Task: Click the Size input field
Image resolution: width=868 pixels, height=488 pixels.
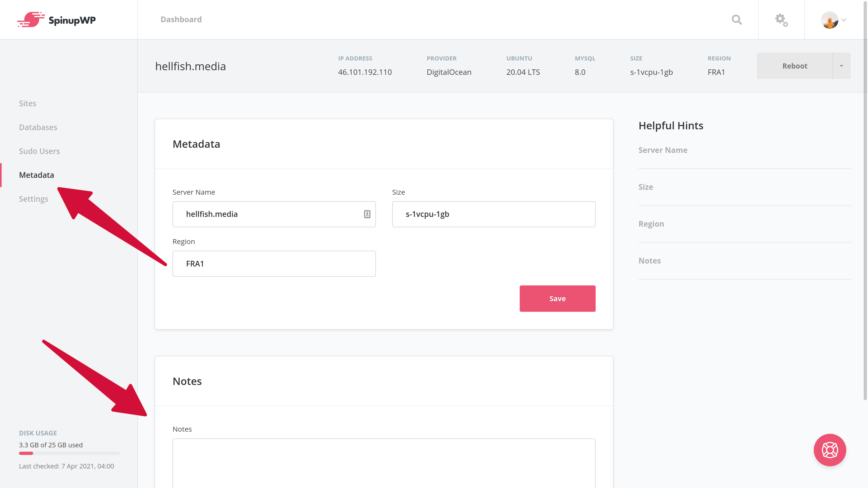Action: tap(494, 214)
